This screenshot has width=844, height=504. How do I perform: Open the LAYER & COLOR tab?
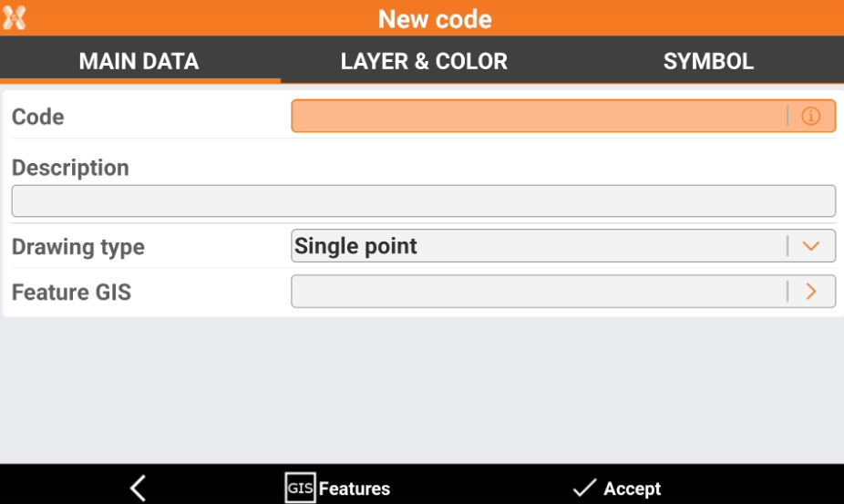[x=424, y=62]
